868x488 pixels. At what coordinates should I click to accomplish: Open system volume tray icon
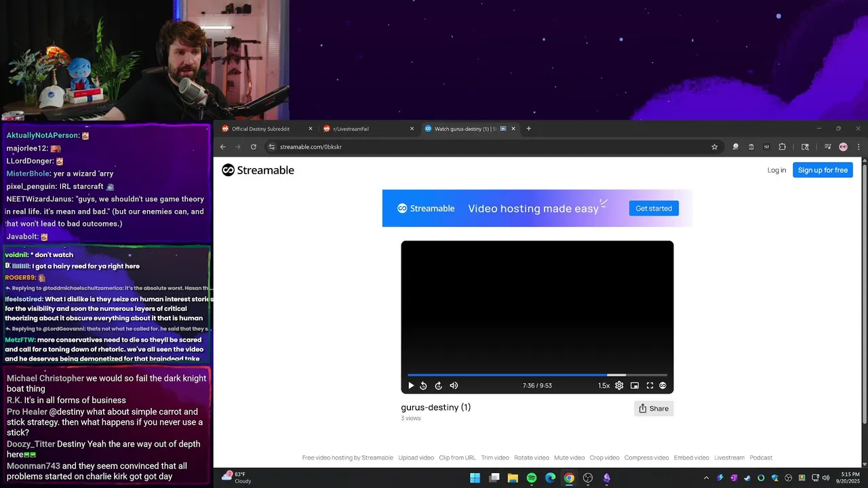click(825, 478)
